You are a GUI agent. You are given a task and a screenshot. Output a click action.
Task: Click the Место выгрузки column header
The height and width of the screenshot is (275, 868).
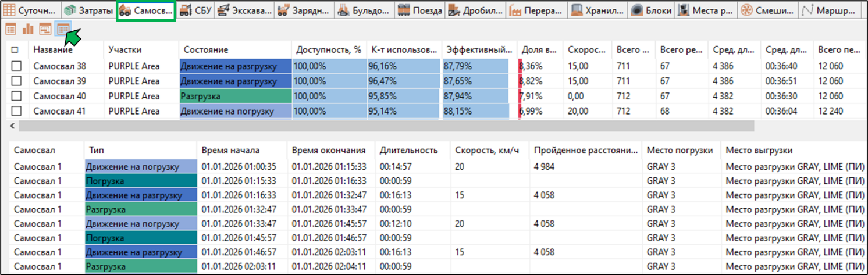(794, 150)
